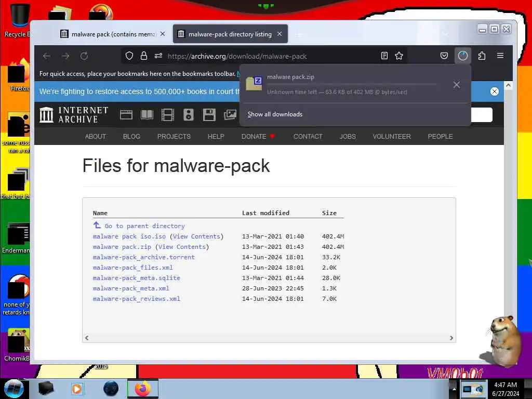Viewport: 532px width, 399px height.
Task: Open malware-pack_meta.xml link
Action: click(131, 288)
